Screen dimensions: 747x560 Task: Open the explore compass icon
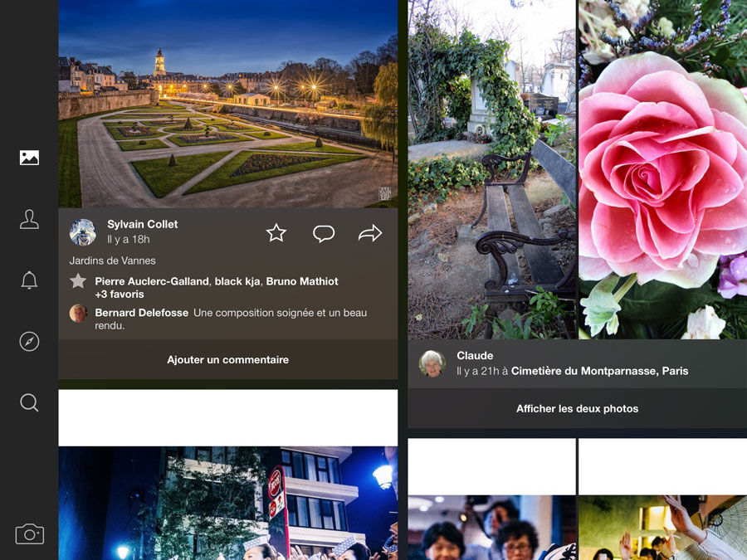[x=29, y=342]
